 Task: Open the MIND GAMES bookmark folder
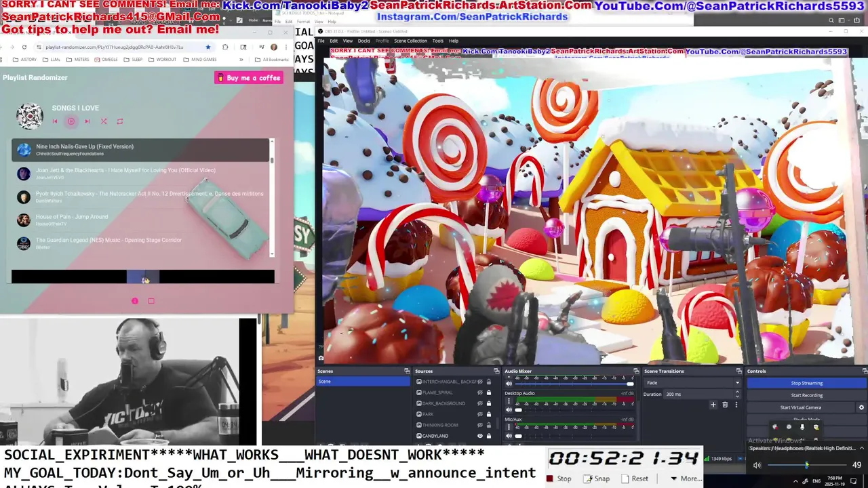point(200,60)
